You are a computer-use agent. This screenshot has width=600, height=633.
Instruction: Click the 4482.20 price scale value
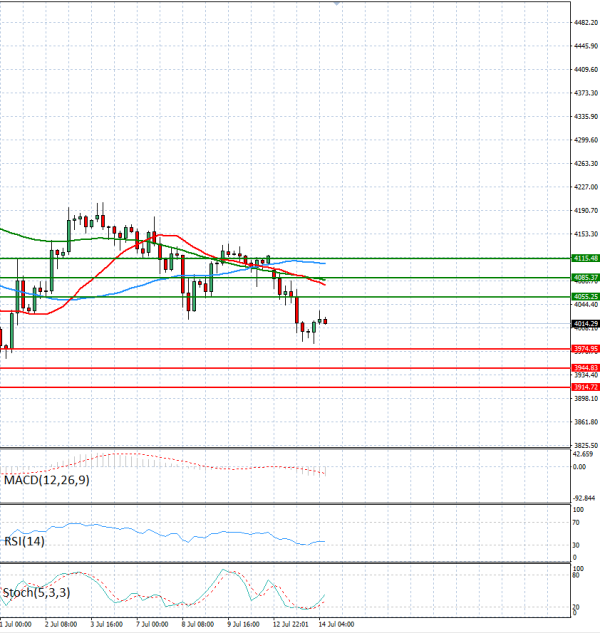586,23
